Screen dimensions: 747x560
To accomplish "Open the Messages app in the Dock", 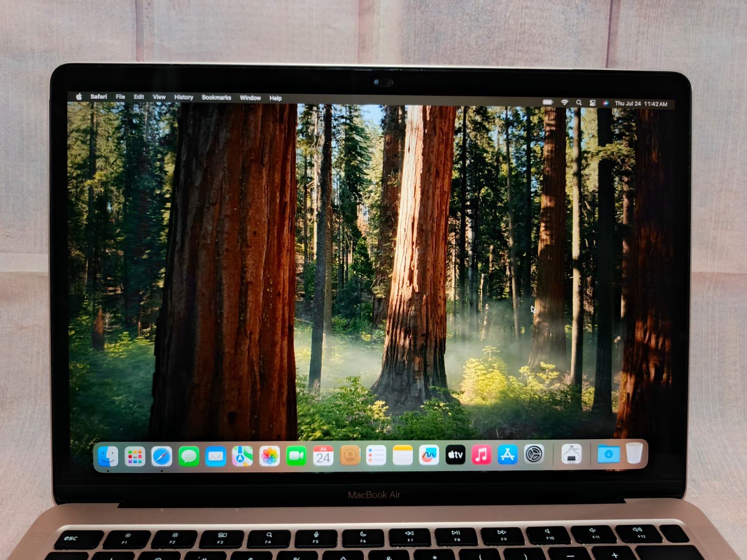I will point(189,456).
